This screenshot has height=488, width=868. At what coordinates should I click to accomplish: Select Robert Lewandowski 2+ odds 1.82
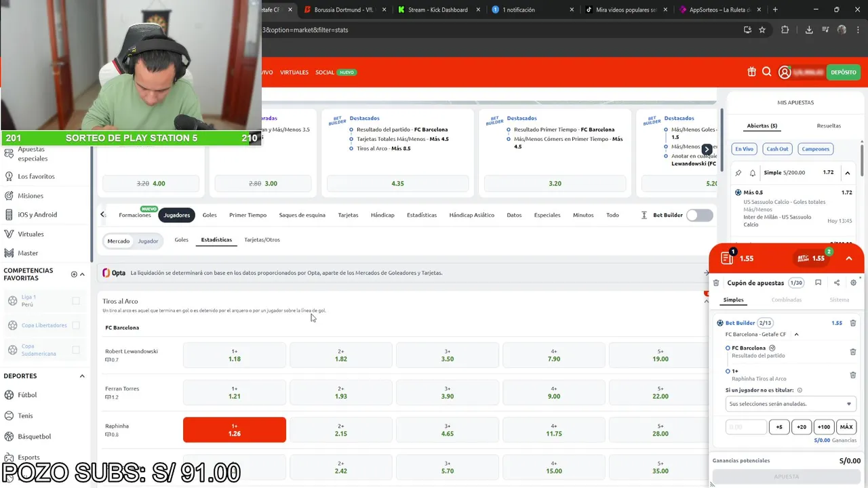(341, 355)
